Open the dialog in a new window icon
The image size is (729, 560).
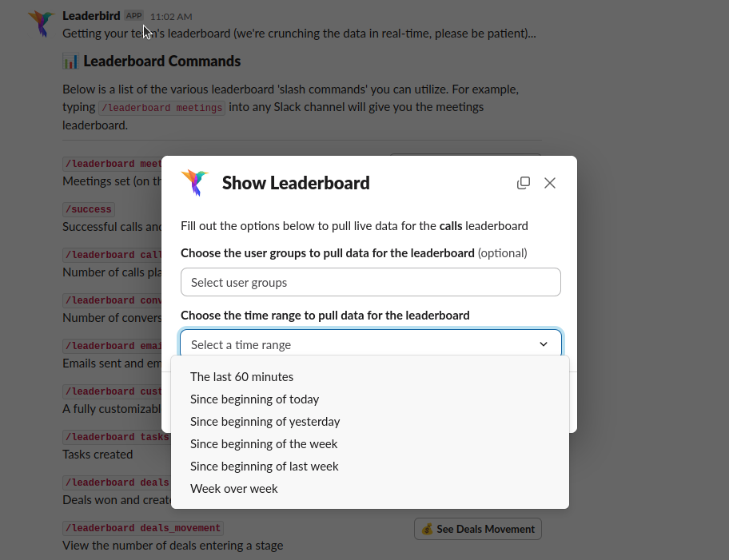pos(524,183)
